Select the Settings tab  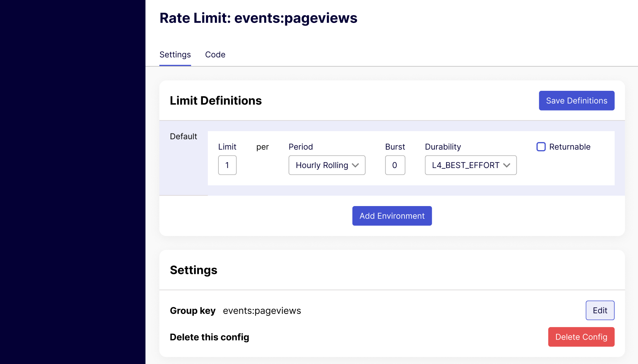175,55
